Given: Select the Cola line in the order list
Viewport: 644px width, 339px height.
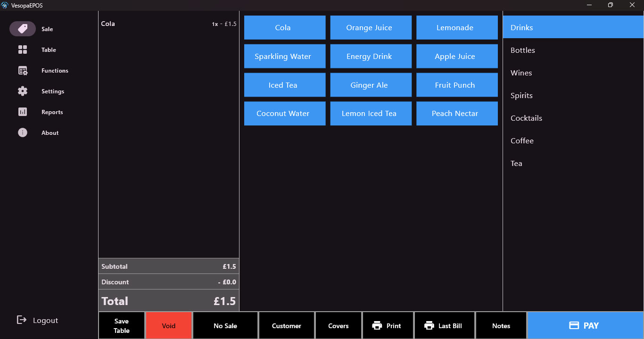Looking at the screenshot, I should [x=169, y=24].
